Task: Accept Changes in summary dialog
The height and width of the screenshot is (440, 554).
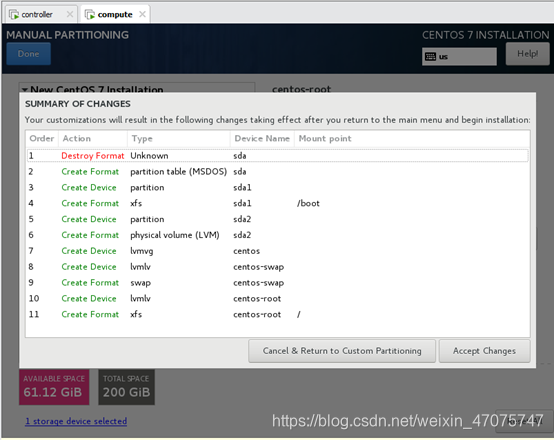Action: pyautogui.click(x=484, y=351)
